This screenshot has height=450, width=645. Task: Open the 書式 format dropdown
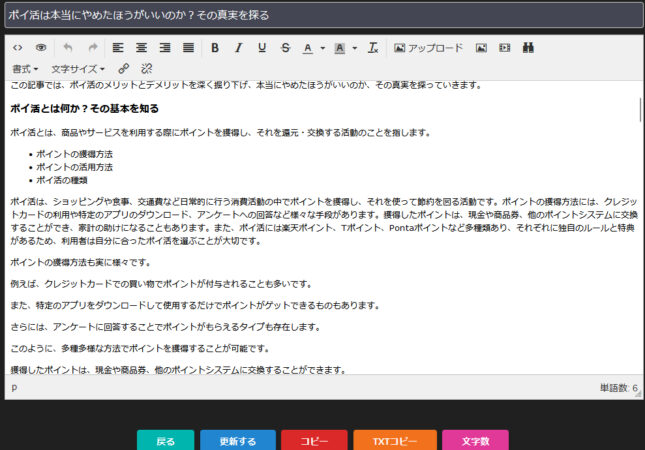click(x=25, y=69)
